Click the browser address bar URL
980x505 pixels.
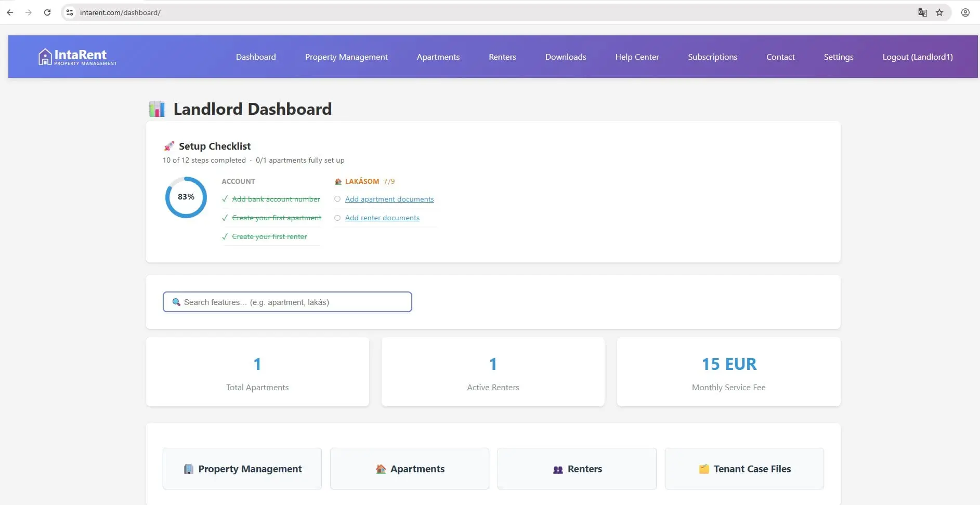pyautogui.click(x=120, y=12)
